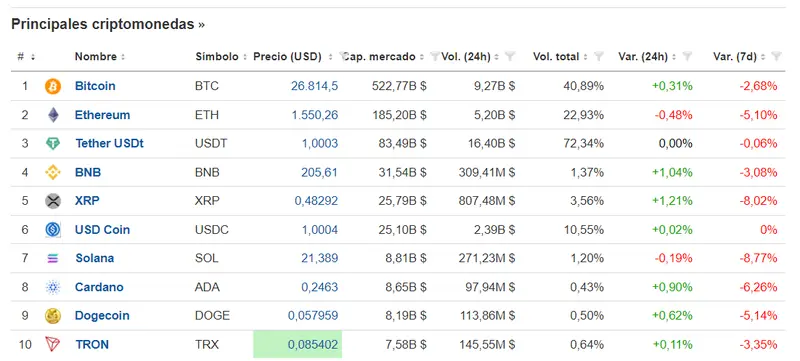This screenshot has height=361, width=800.
Task: Sort table by Cap. mercado header
Action: (x=384, y=57)
